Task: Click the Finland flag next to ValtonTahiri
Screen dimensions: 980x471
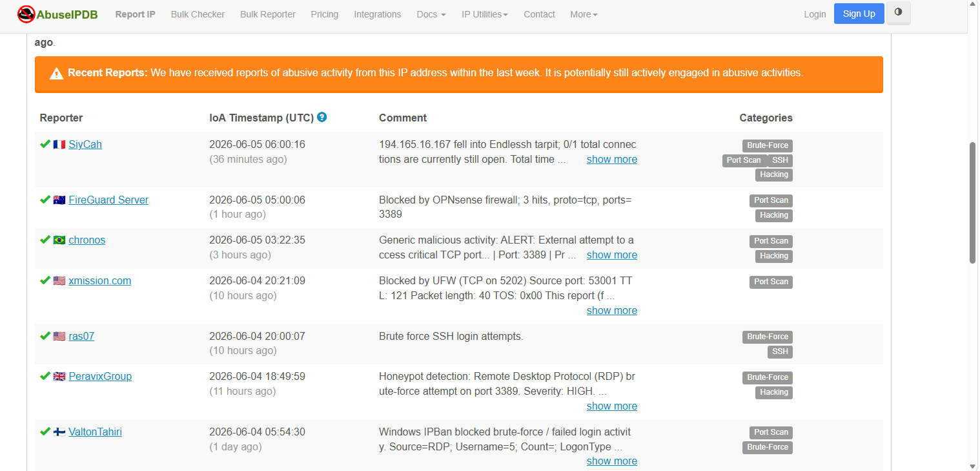Action: (59, 432)
